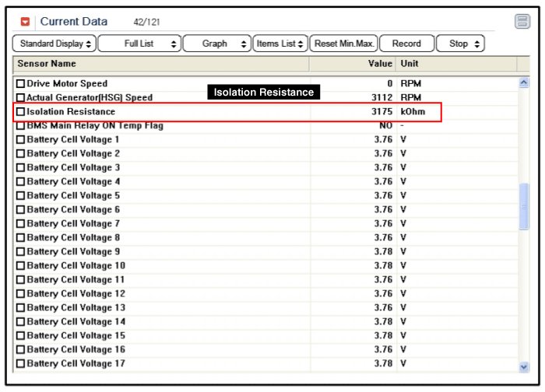Screen dimensions: 545x392
Task: Open the Graph dropdown
Action: (x=217, y=44)
